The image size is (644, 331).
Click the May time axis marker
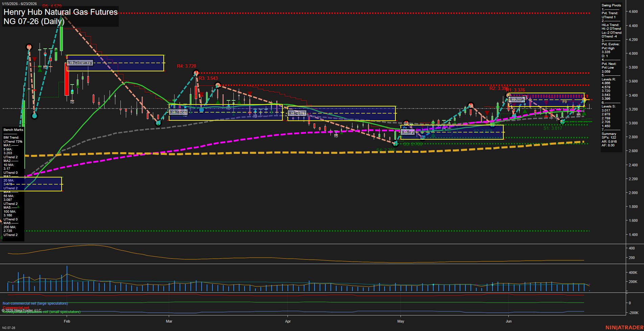coord(401,321)
